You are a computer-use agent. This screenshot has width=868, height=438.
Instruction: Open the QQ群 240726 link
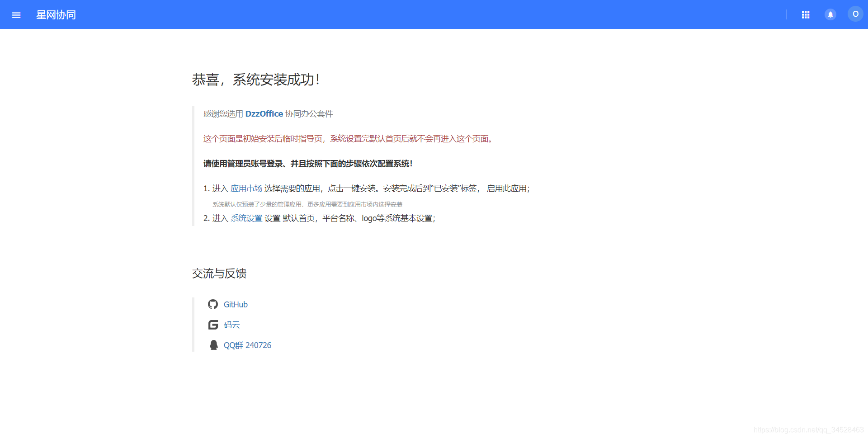247,345
